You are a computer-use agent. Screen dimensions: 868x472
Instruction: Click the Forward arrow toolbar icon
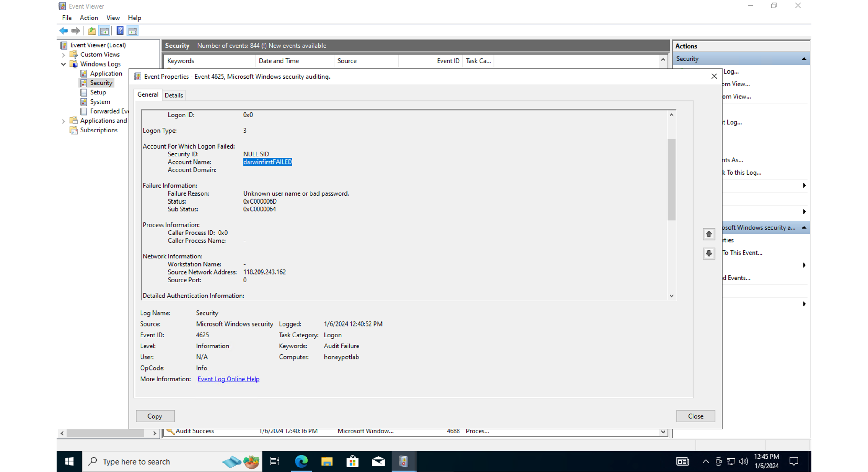click(76, 31)
